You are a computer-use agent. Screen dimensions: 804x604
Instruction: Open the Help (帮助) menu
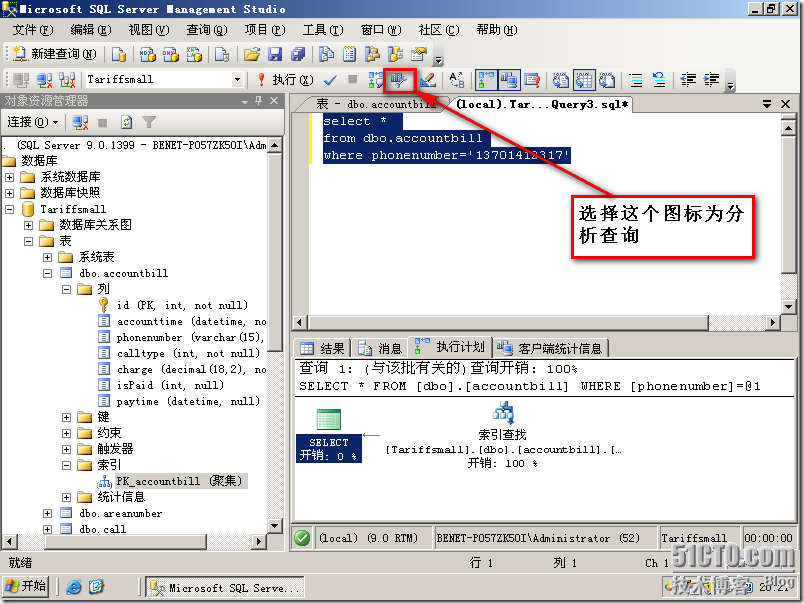(x=497, y=30)
